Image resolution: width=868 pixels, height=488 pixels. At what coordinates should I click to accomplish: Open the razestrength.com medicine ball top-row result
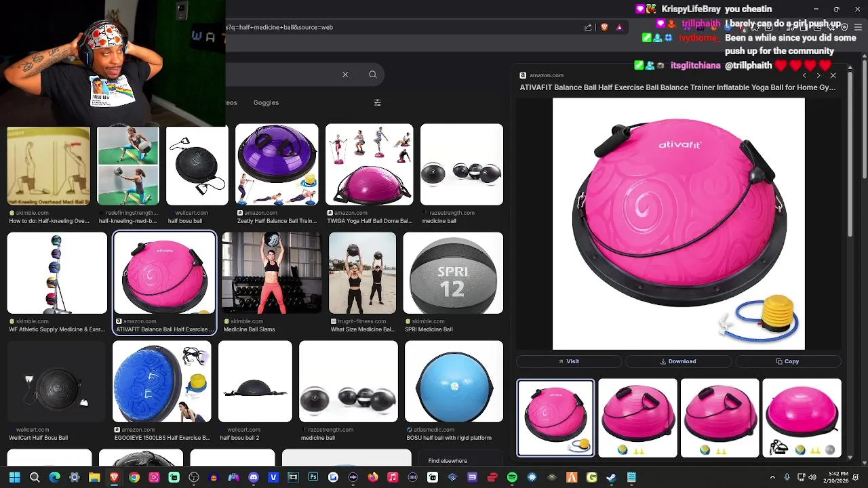[x=462, y=165]
